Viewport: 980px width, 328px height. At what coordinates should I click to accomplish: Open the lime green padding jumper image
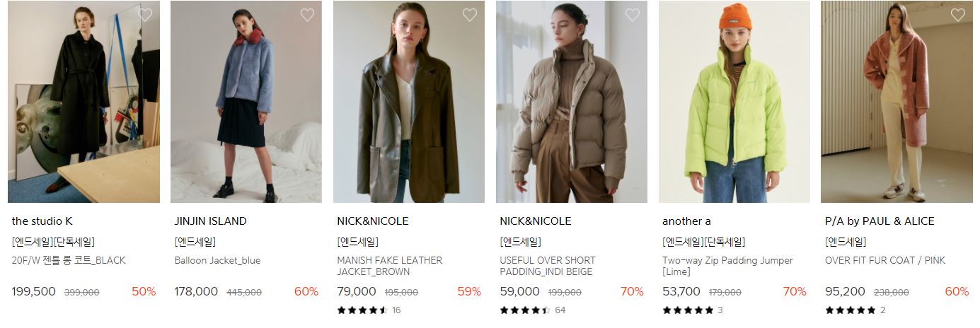pos(734,102)
